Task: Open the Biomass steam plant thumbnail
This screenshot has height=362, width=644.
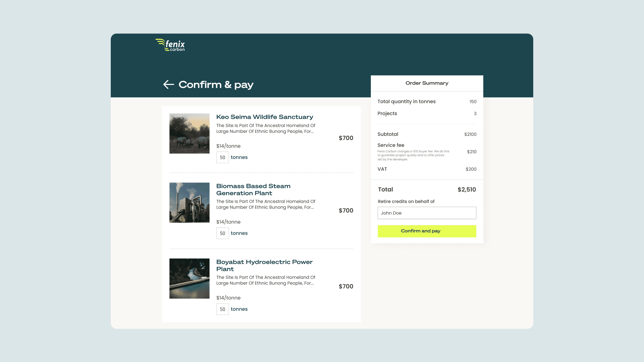Action: pos(189,202)
